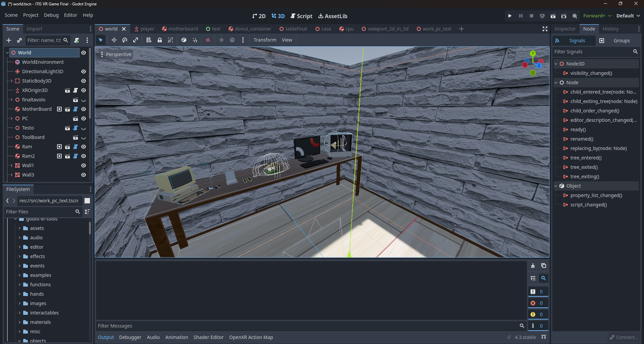Select the Scale mode tool
Image resolution: width=644 pixels, height=344 pixels.
136,40
